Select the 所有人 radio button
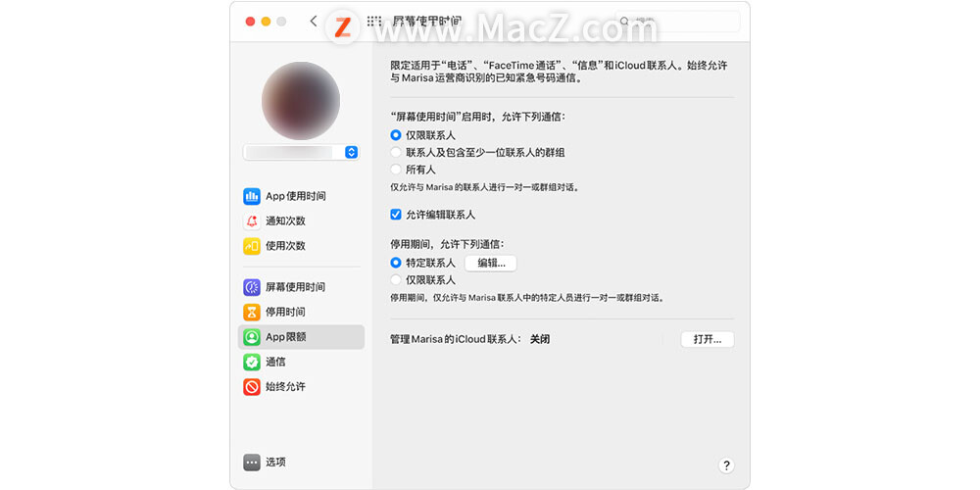Image resolution: width=980 pixels, height=490 pixels. (395, 170)
